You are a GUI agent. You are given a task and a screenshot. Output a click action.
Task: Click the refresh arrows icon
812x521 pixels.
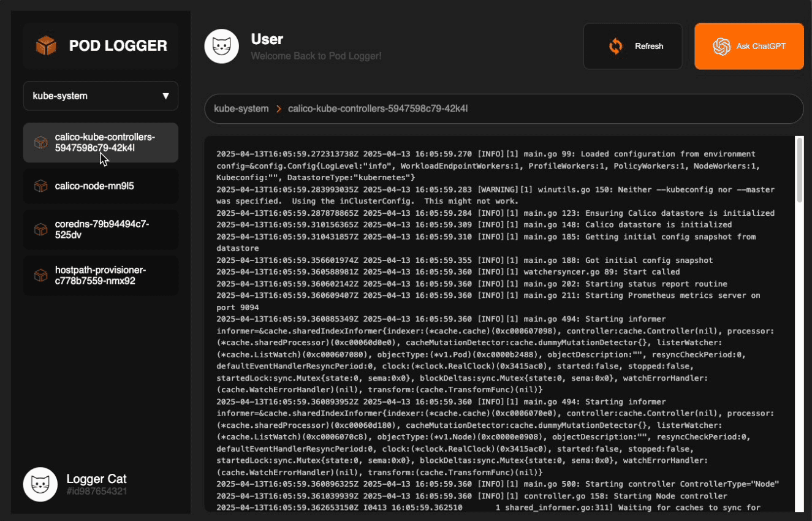615,46
